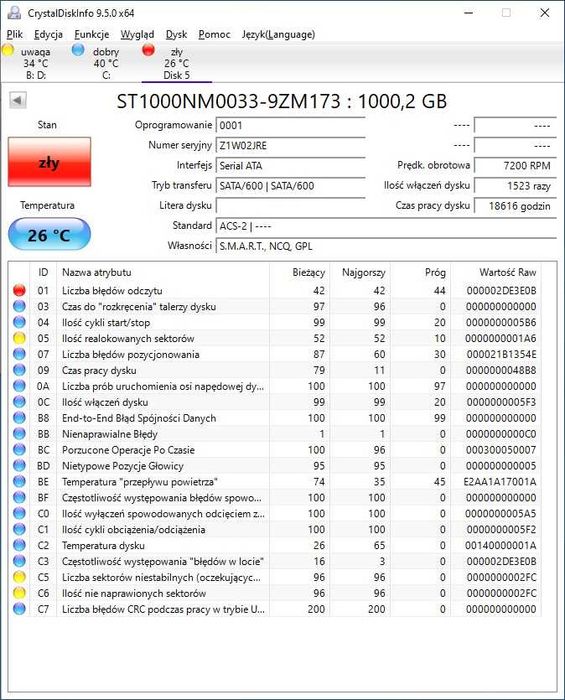Open the Plik menu
This screenshot has width=565, height=700.
pyautogui.click(x=15, y=34)
